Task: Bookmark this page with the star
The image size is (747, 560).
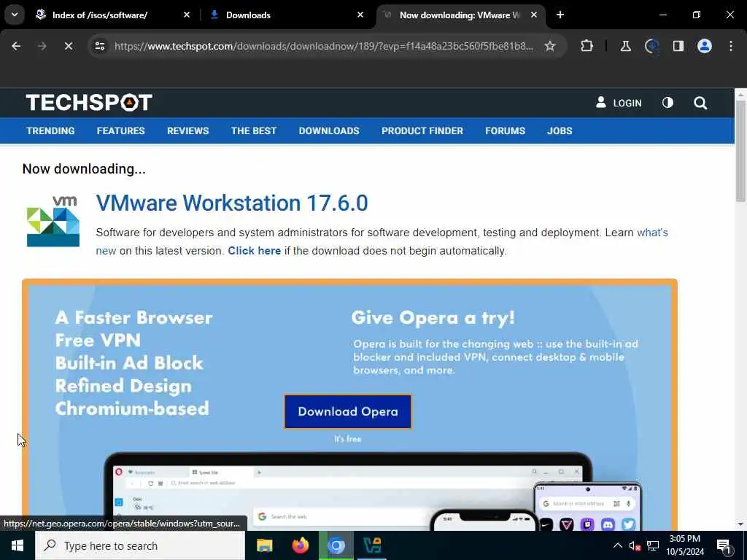Action: pyautogui.click(x=550, y=46)
